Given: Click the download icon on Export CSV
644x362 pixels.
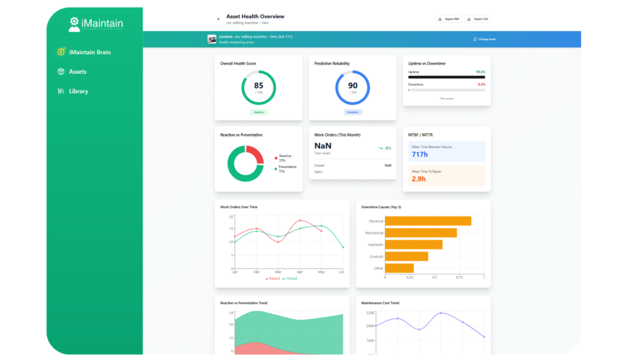Looking at the screenshot, I should coord(469,19).
